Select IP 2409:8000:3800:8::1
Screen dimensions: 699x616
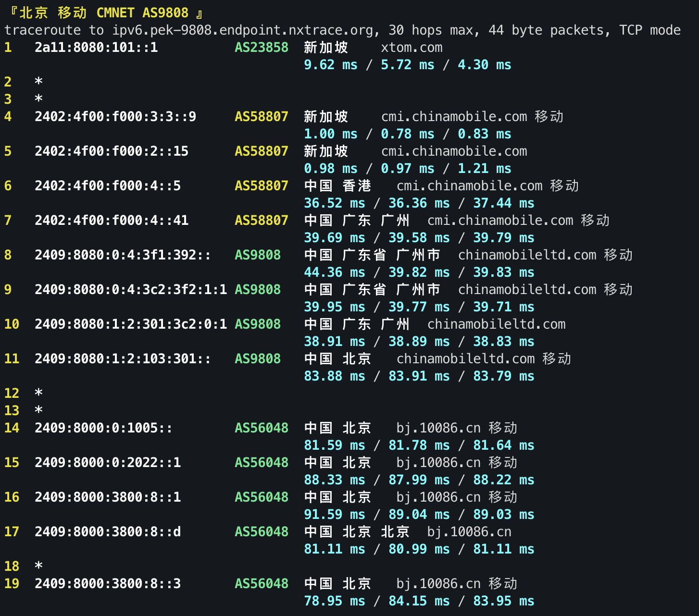[108, 497]
